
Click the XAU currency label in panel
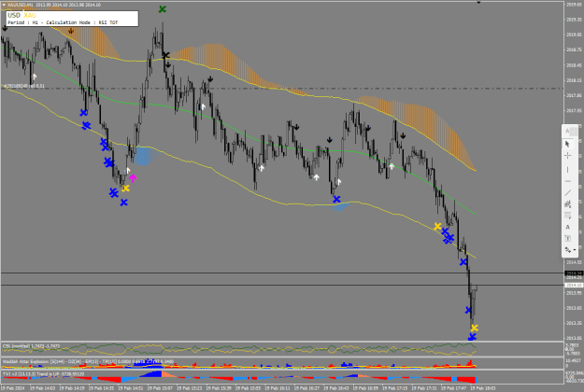(x=30, y=15)
